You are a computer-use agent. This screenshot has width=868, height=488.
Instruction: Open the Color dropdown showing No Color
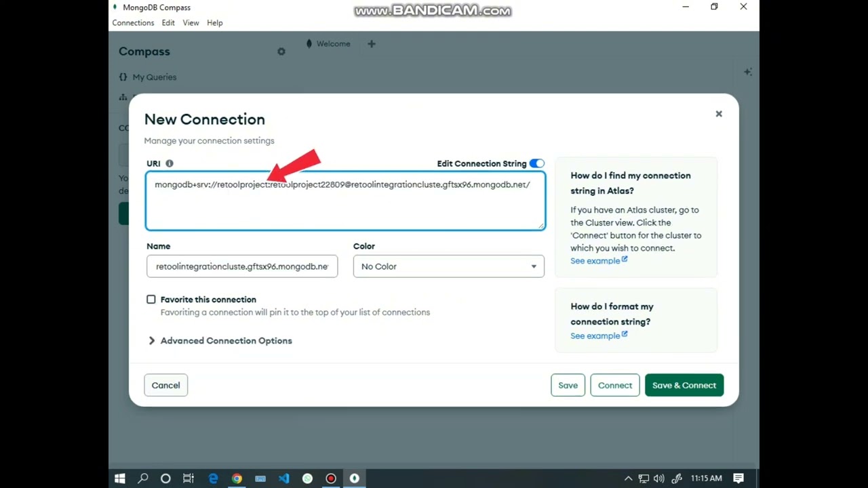(x=449, y=266)
